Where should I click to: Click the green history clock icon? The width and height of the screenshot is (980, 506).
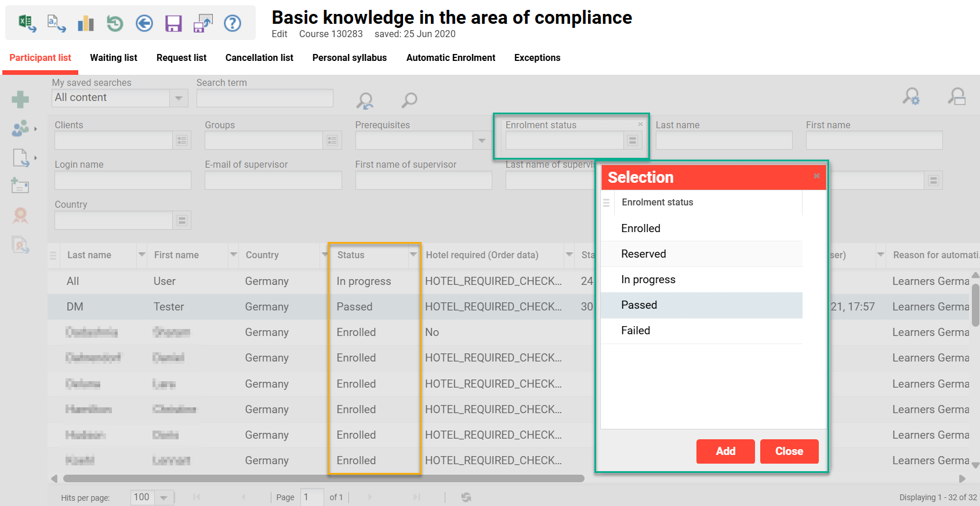tap(115, 23)
